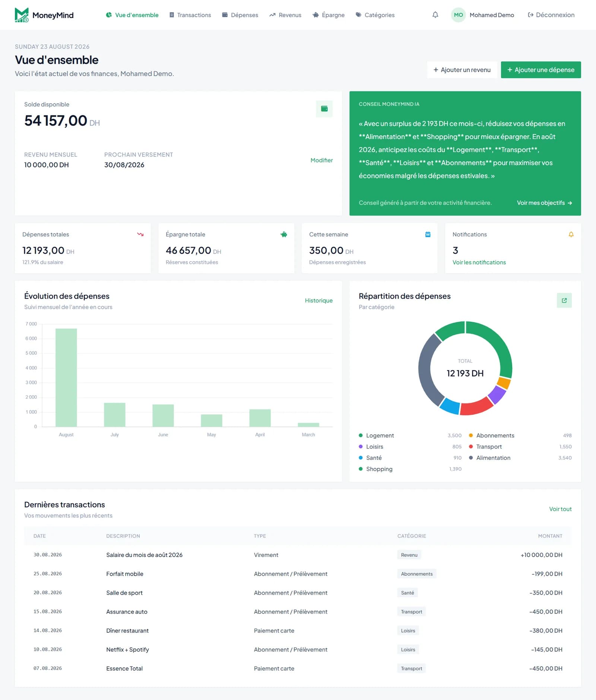Click the Logement legend color dot

tap(361, 435)
